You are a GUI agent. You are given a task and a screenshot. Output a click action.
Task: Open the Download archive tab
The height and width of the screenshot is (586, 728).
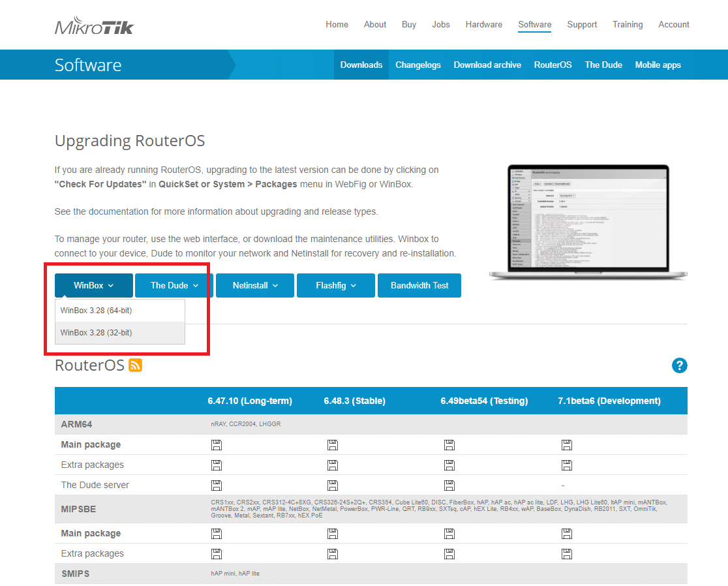[x=487, y=65]
